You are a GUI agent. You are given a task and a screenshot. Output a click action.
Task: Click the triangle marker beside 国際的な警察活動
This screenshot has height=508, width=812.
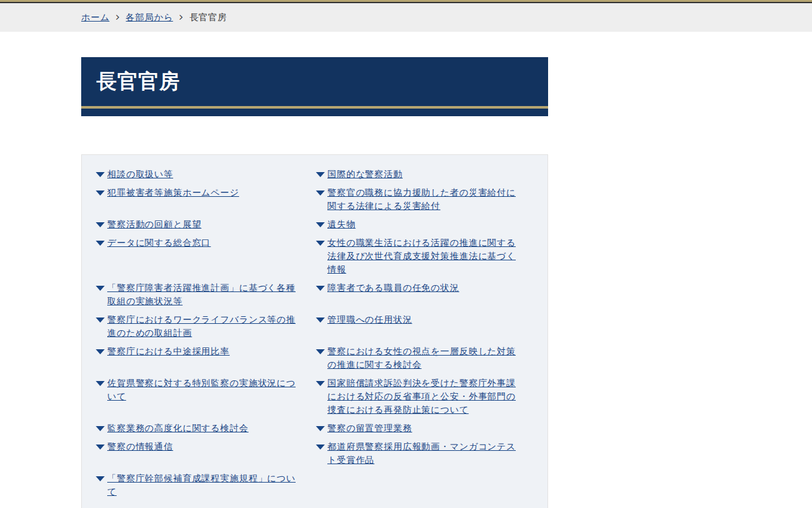pyautogui.click(x=320, y=175)
